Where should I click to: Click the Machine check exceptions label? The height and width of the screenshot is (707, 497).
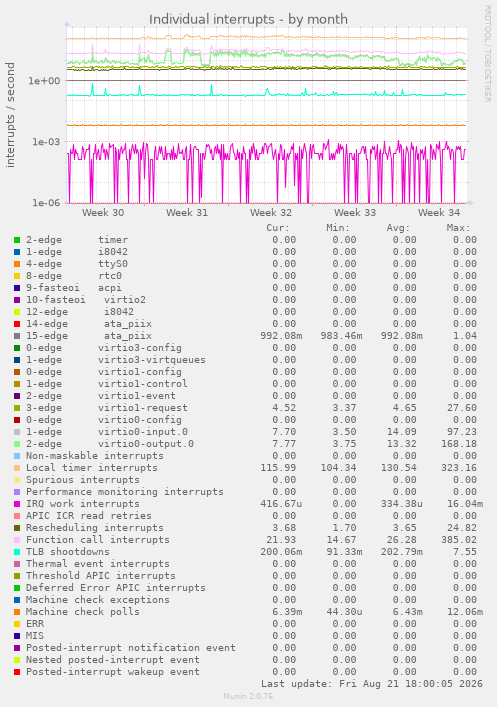coord(98,600)
